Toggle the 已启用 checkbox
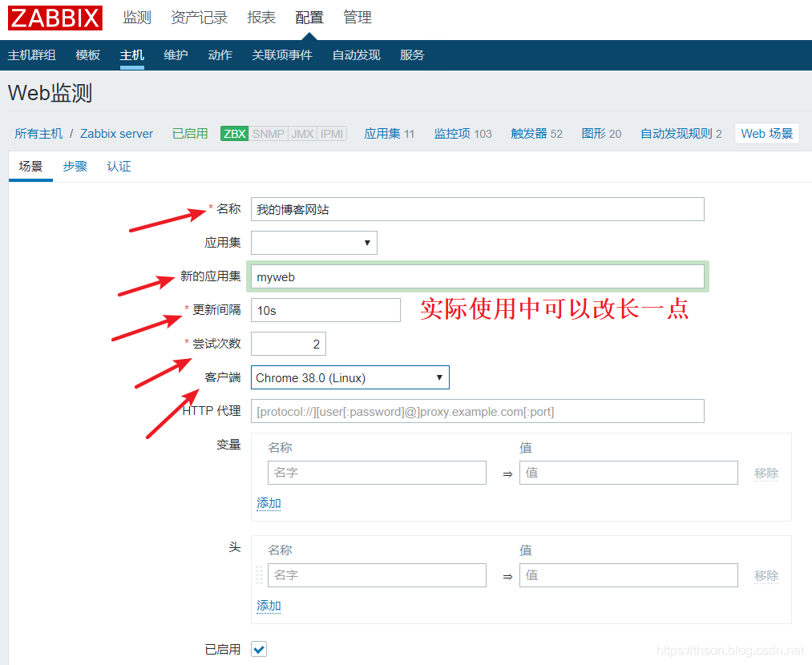This screenshot has width=812, height=665. (259, 649)
